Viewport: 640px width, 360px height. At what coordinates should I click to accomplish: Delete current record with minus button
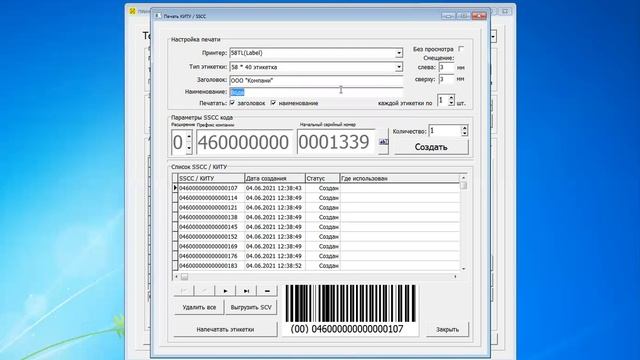267,291
